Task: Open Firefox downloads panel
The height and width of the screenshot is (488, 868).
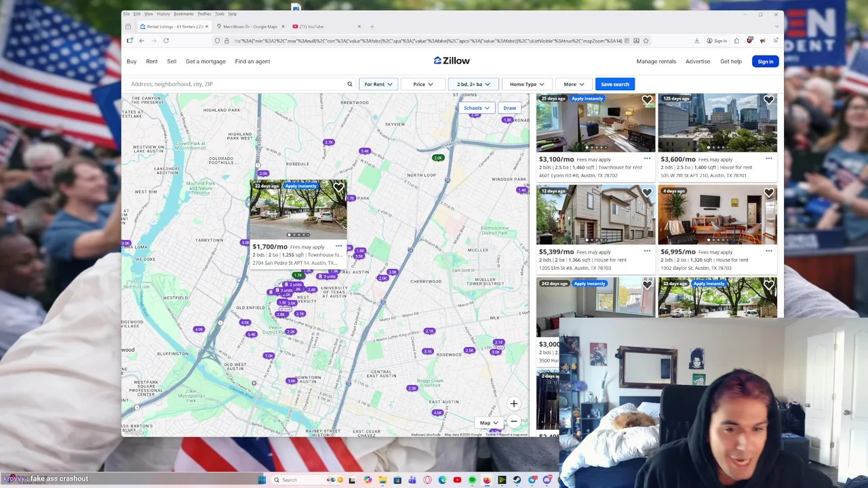Action: point(696,41)
